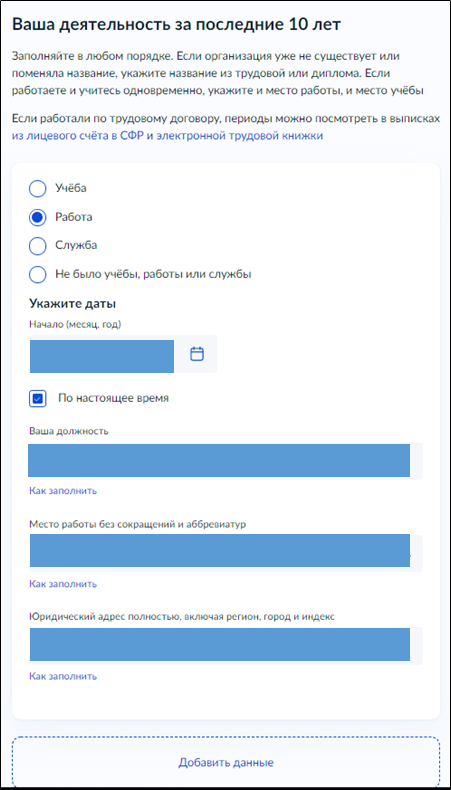Viewport: 451px width, 790px height.
Task: Click the 'Место работы без сокращений' field label
Action: (x=138, y=524)
